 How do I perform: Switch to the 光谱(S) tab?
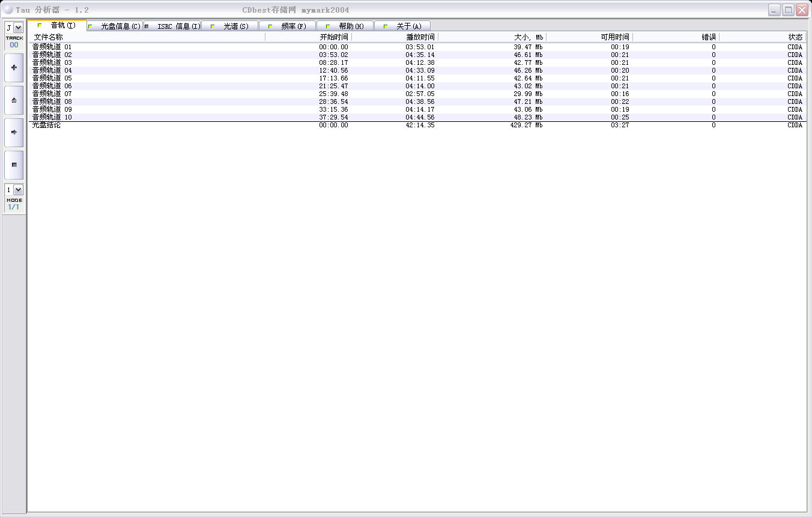(230, 26)
